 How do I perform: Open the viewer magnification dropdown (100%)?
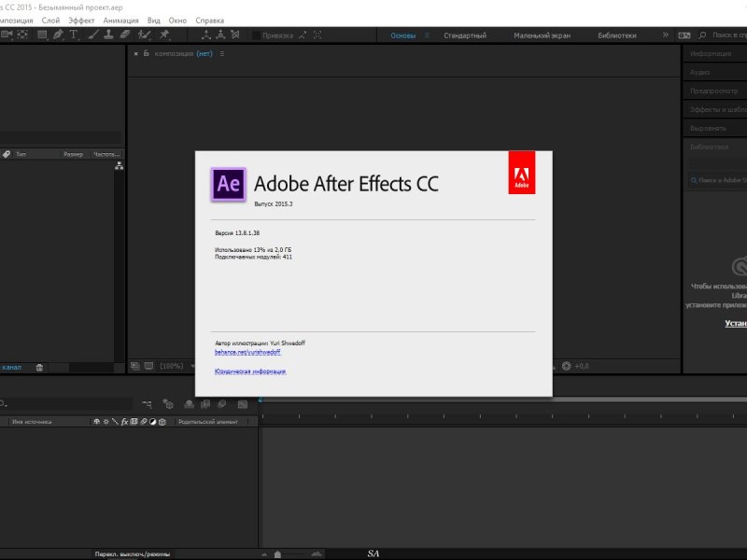point(176,366)
